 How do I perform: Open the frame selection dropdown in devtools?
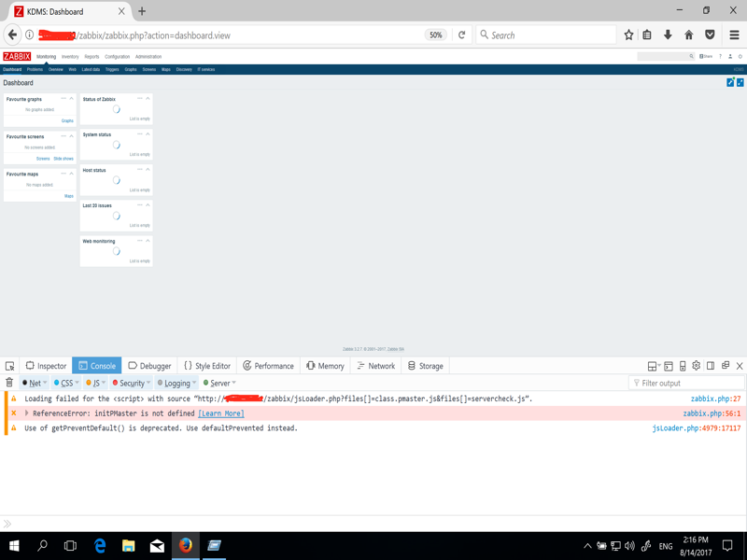[654, 366]
